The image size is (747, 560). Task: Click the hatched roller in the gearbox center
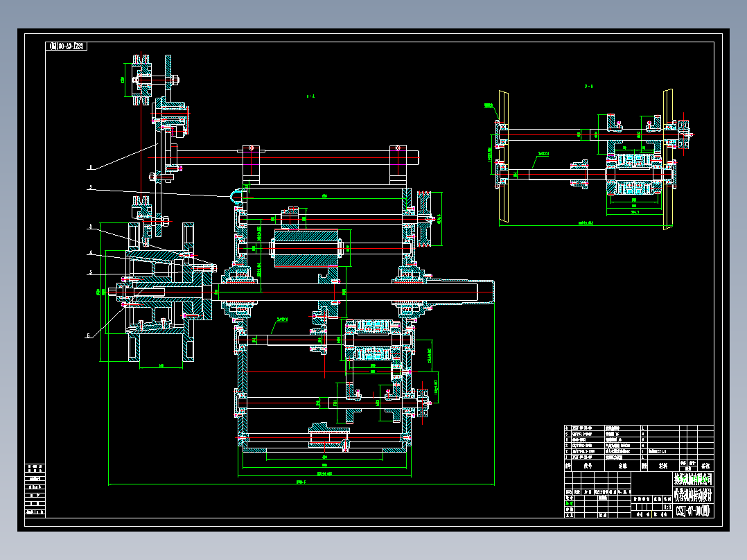(306, 248)
